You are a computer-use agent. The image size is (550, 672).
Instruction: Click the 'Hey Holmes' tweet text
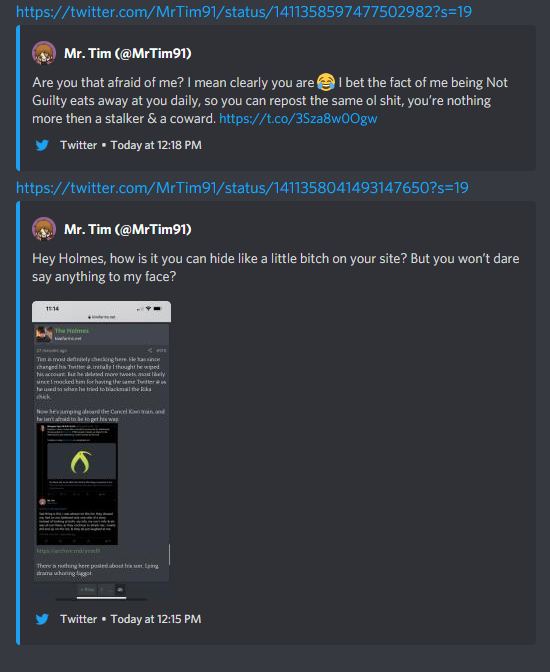coord(276,267)
